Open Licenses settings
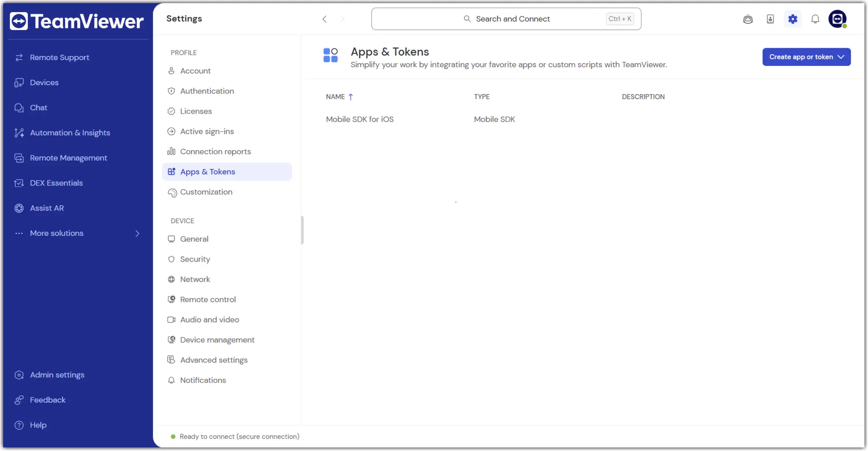The width and height of the screenshot is (868, 451). pos(227,111)
